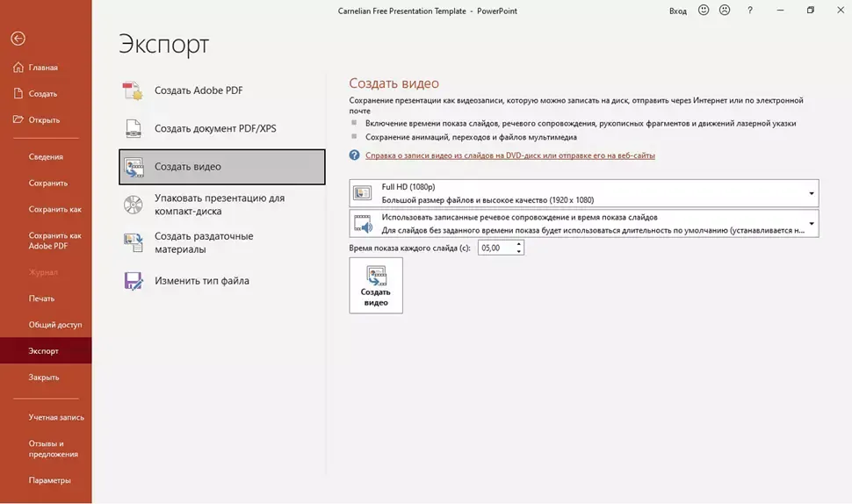
Task: Click the sad face feedback icon
Action: 725,11
